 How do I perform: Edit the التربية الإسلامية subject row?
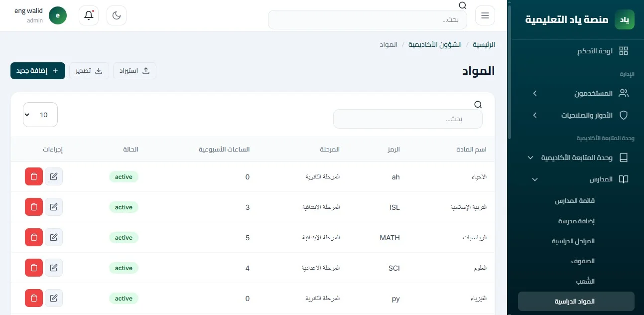54,207
